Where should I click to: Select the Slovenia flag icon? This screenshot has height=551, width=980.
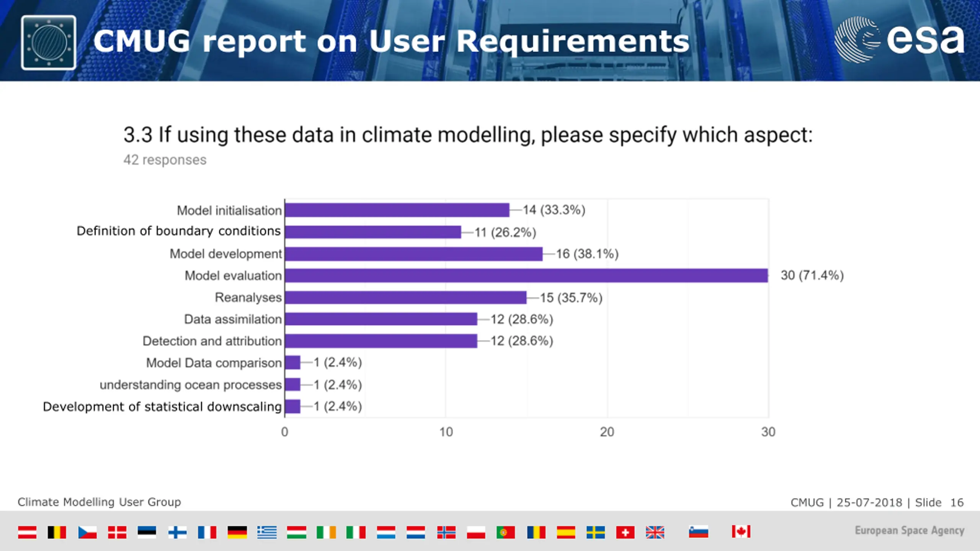coord(699,532)
